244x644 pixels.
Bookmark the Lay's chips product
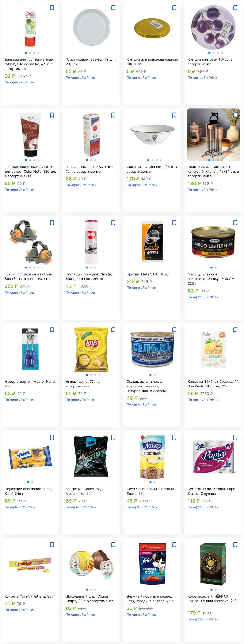(113, 330)
